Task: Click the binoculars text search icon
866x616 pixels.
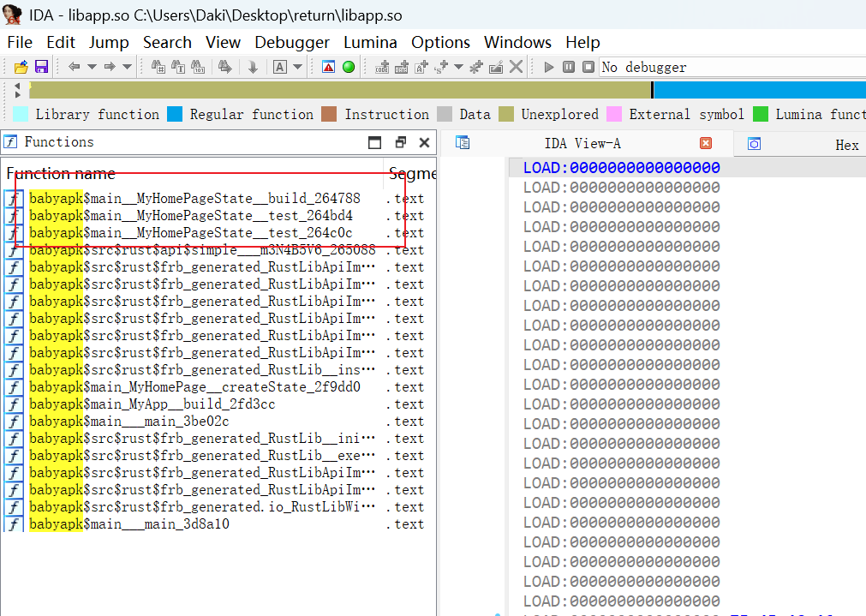Action: click(x=178, y=68)
